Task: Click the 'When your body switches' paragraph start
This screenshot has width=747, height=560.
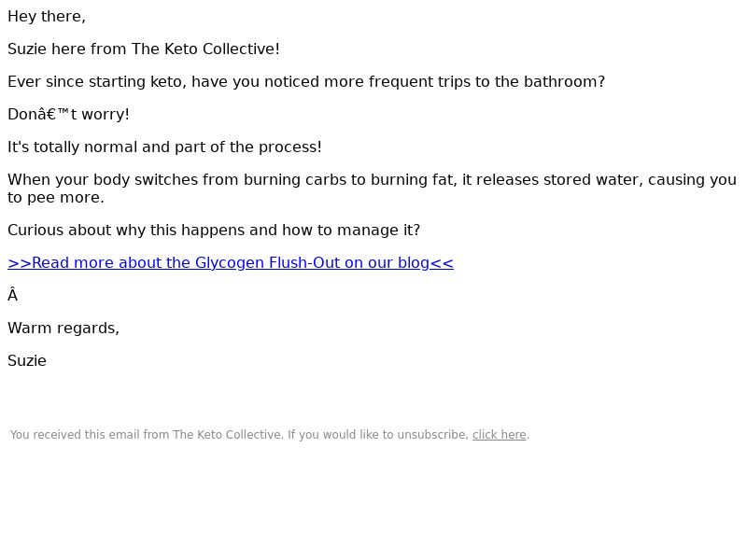Action: pyautogui.click(x=93, y=180)
